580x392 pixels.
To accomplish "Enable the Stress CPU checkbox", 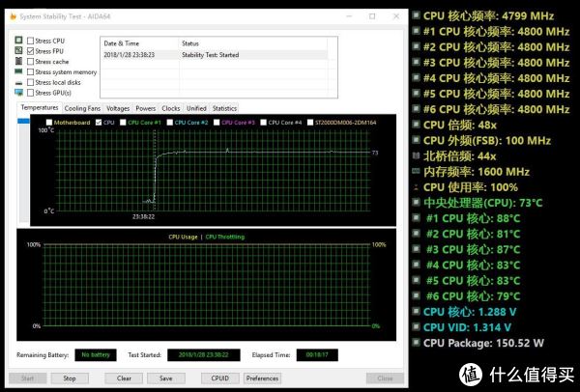I will [30, 41].
